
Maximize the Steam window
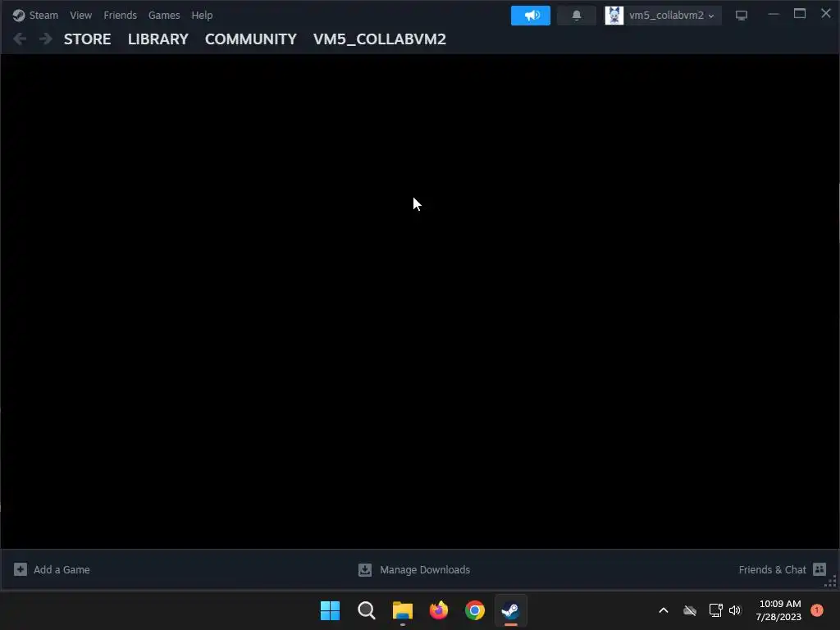(x=799, y=13)
